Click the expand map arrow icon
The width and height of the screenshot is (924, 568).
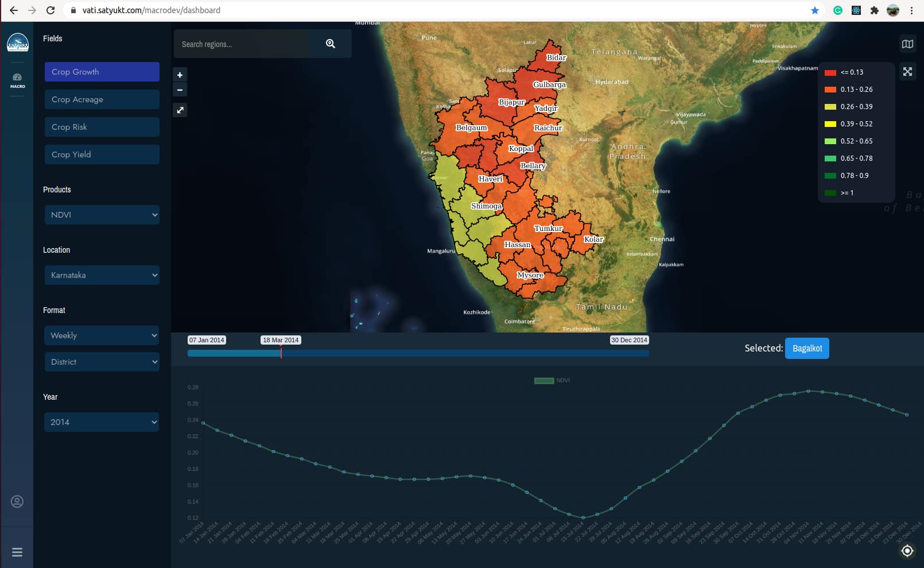tap(180, 110)
